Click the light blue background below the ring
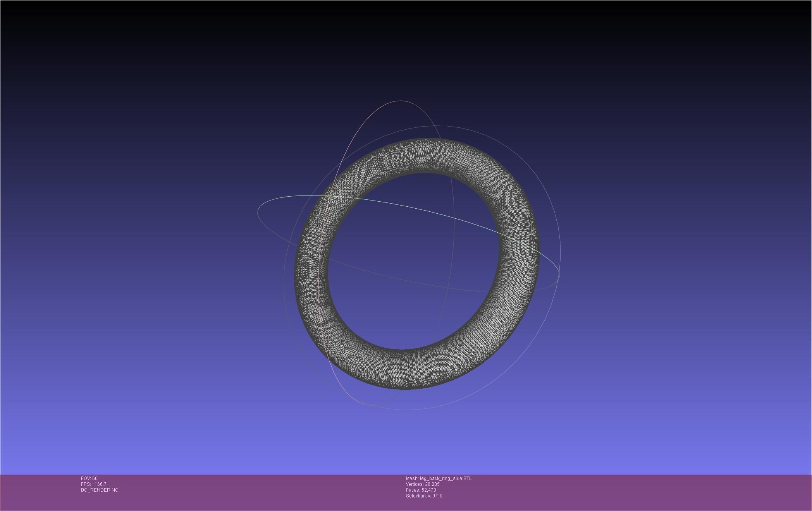The width and height of the screenshot is (812, 511). (x=407, y=445)
